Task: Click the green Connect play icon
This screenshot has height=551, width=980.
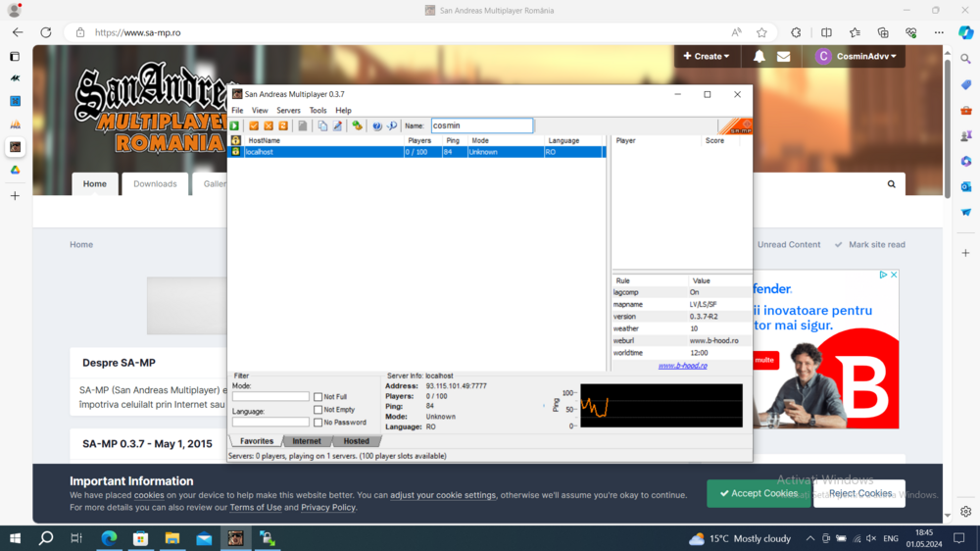Action: pos(235,125)
